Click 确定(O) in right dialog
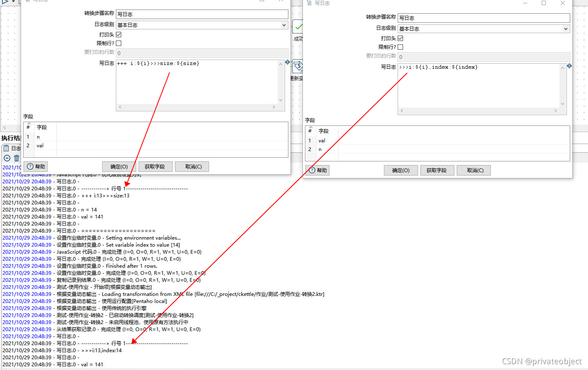This screenshot has width=588, height=370. (401, 171)
